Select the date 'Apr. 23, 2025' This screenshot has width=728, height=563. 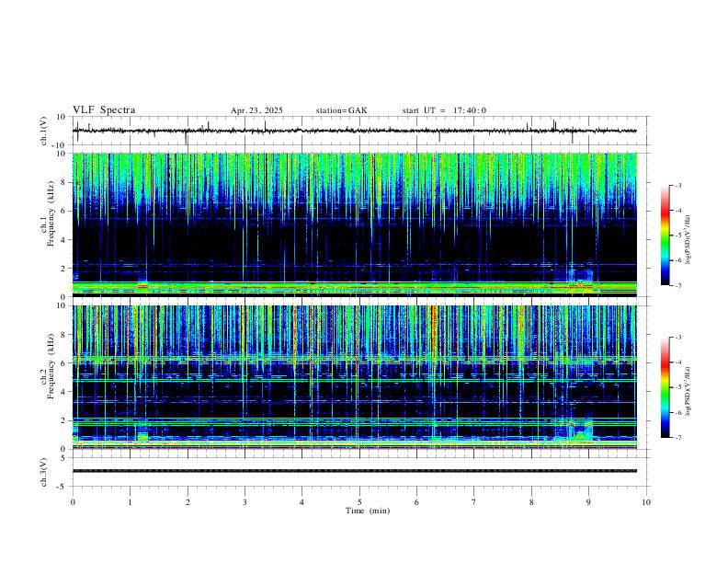click(256, 110)
